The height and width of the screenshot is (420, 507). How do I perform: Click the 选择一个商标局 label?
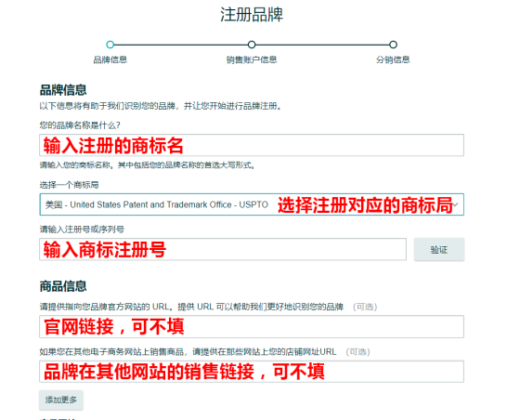70,185
